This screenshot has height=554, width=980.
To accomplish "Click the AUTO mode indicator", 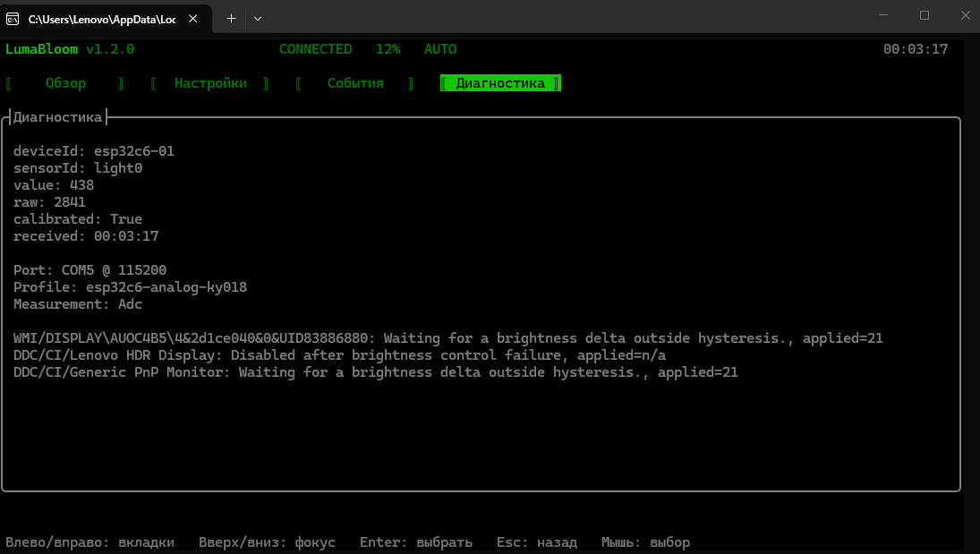I will (x=440, y=49).
